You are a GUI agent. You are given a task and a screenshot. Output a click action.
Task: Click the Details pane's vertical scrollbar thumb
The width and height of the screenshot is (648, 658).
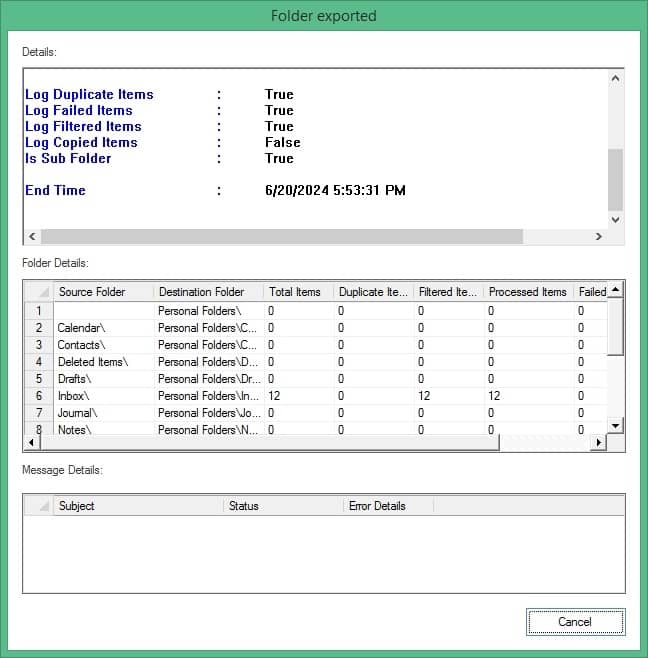615,179
